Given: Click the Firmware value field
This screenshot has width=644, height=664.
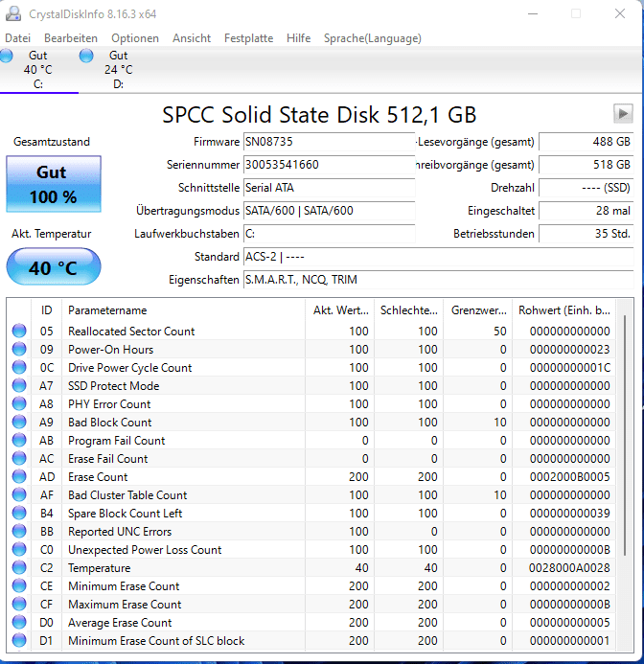Looking at the screenshot, I should (329, 142).
